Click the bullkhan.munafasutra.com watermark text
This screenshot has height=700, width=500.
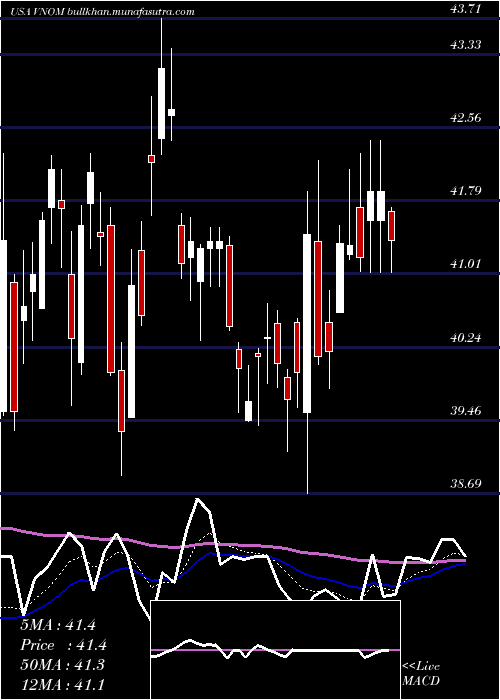point(131,12)
